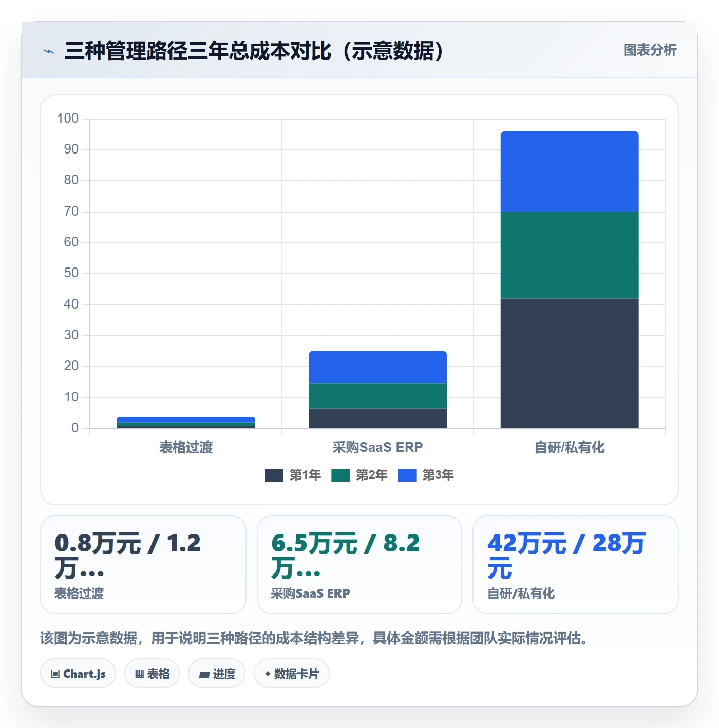Image resolution: width=719 pixels, height=728 pixels.
Task: Click the green 第2年 segment of 自研/私有化 bar
Action: point(570,255)
